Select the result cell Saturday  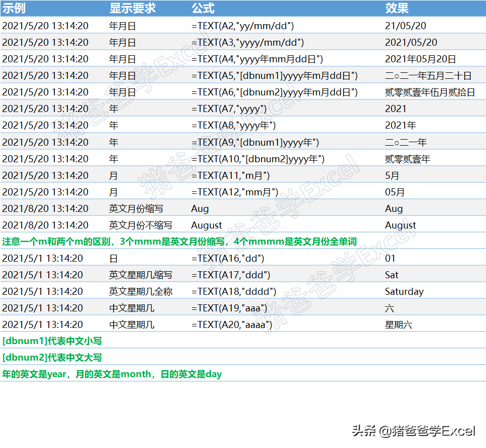(404, 291)
